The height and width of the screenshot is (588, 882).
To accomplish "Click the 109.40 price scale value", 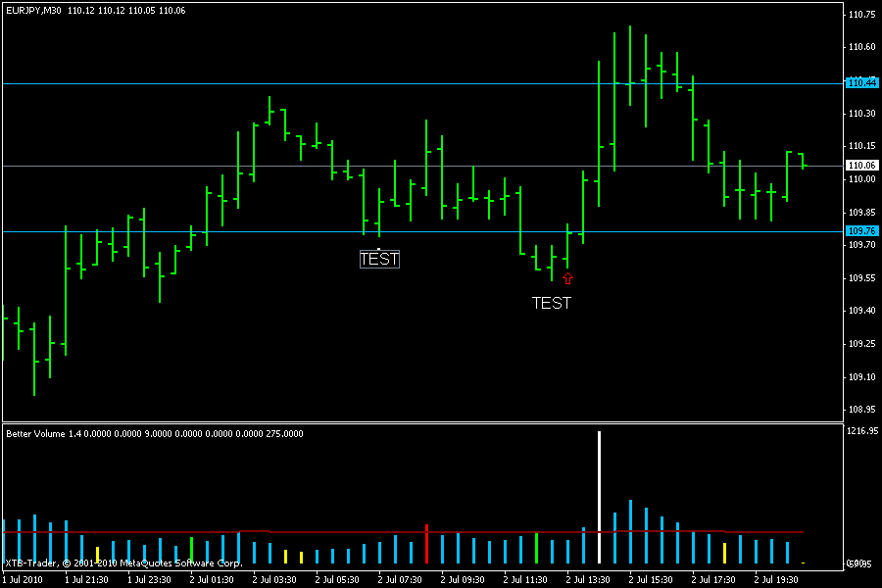I will (x=861, y=311).
